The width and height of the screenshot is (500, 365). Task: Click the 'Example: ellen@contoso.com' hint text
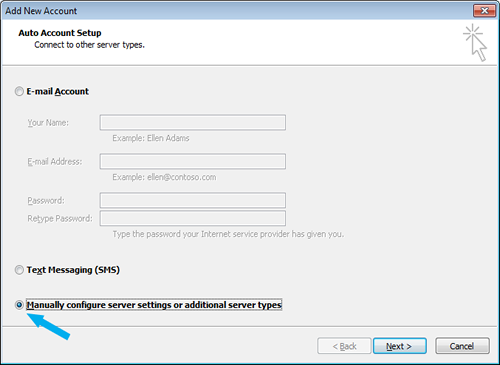click(164, 177)
